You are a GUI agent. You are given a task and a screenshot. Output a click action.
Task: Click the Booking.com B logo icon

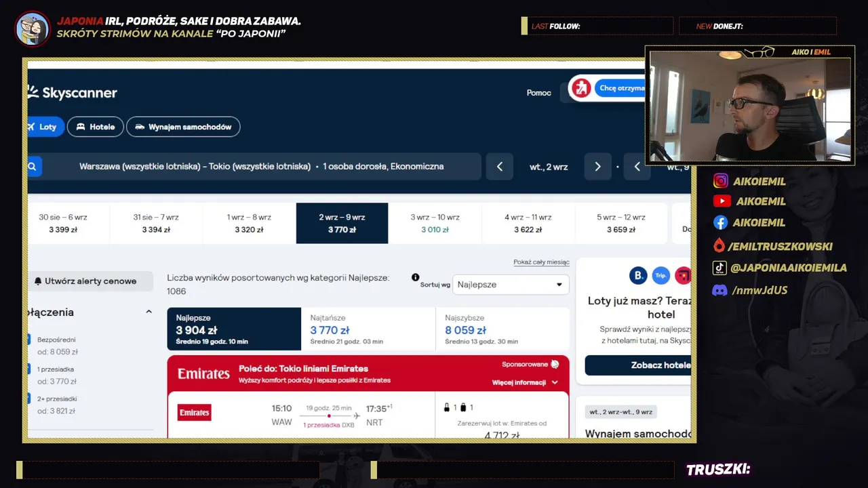pos(638,275)
